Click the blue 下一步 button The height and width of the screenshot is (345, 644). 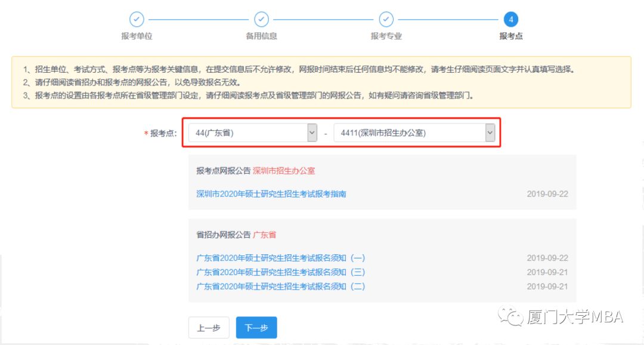(256, 327)
